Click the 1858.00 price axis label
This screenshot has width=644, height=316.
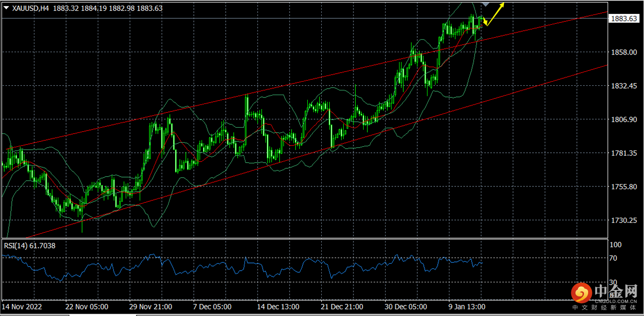click(x=623, y=53)
